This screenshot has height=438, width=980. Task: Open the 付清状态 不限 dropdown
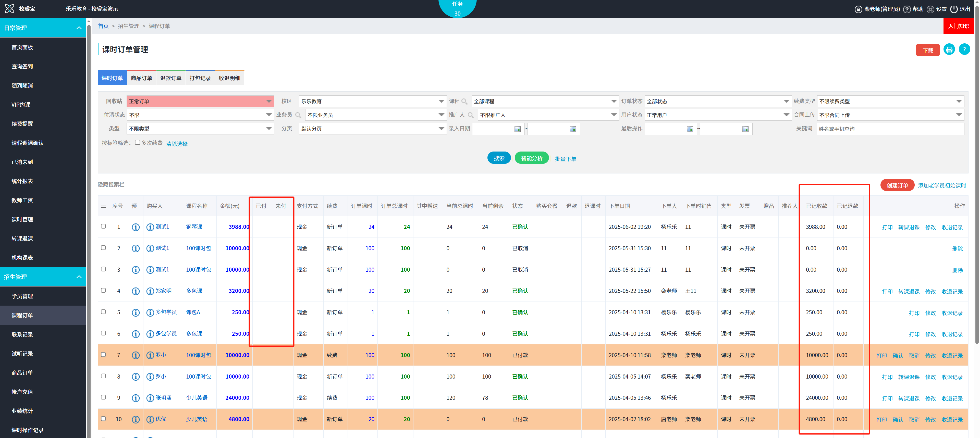point(200,115)
